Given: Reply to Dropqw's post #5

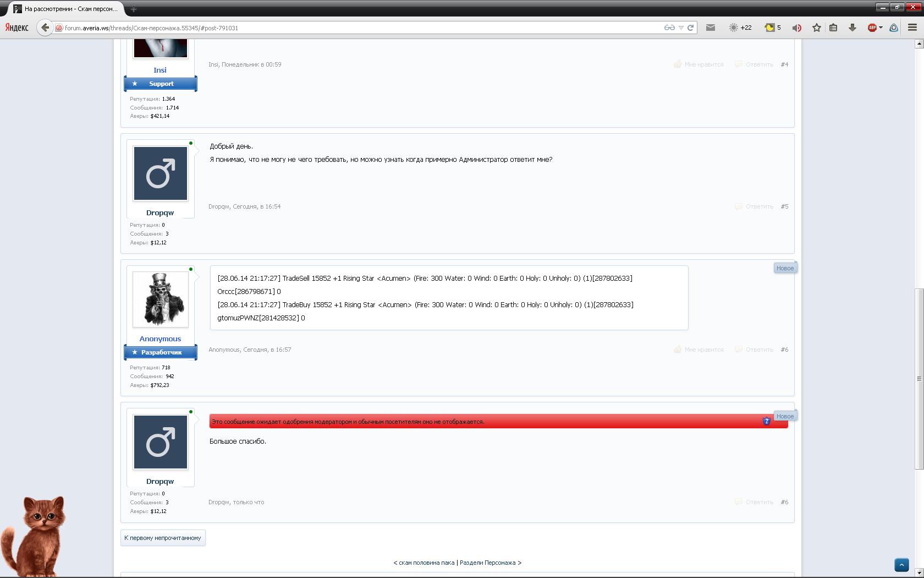Looking at the screenshot, I should [x=754, y=206].
